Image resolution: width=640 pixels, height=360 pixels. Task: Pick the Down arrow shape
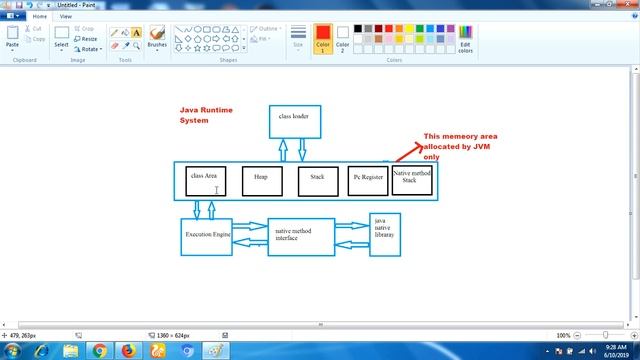(179, 48)
